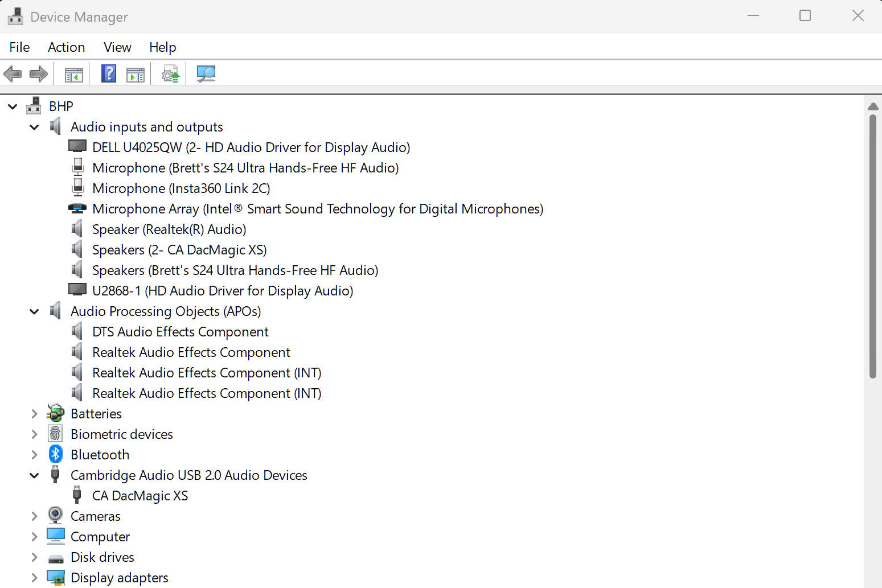
Task: Expand the Disk drives category
Action: (34, 557)
